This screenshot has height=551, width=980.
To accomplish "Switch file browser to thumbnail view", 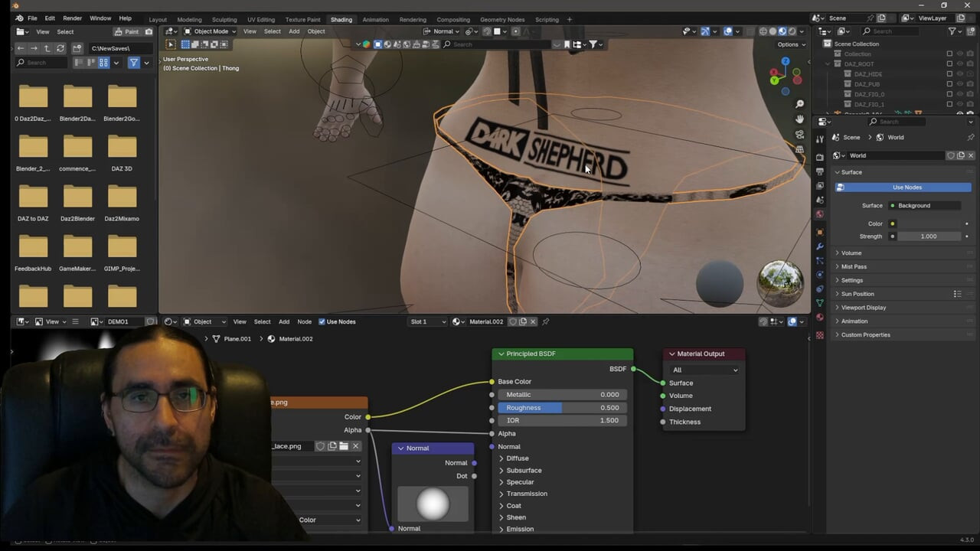I will pos(103,63).
